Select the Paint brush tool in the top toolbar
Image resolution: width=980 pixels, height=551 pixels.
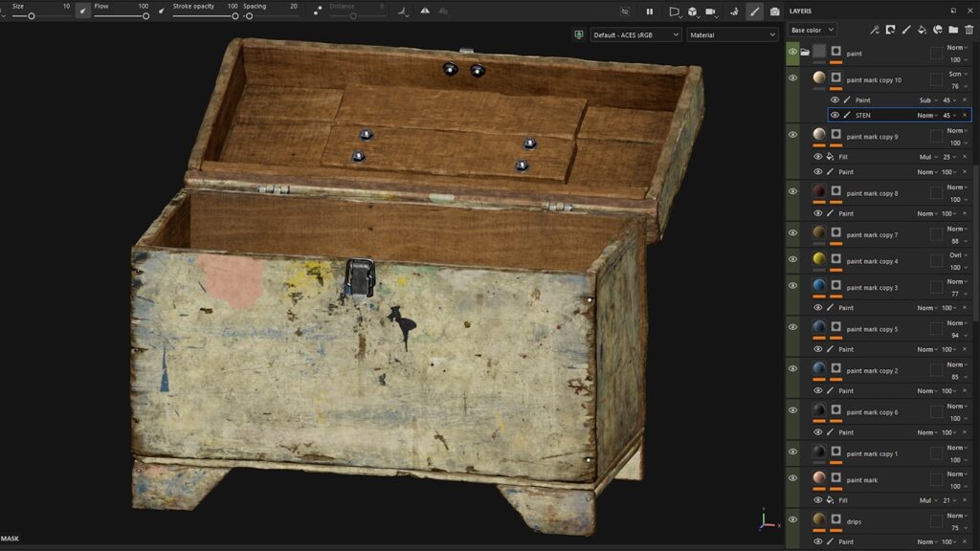pyautogui.click(x=753, y=12)
